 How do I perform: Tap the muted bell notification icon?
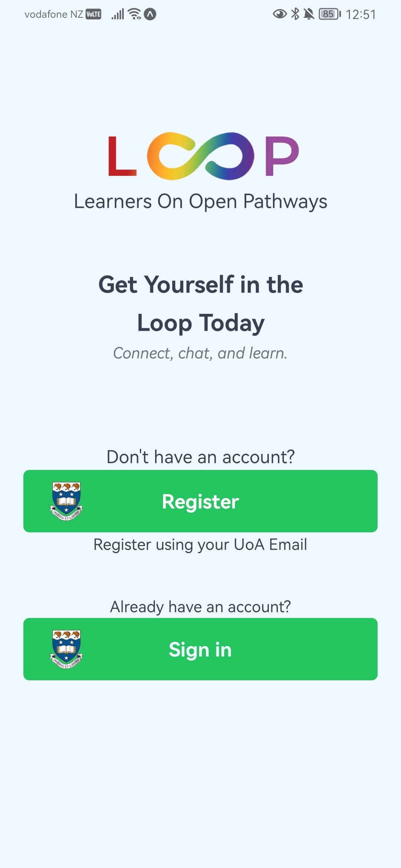tap(309, 14)
